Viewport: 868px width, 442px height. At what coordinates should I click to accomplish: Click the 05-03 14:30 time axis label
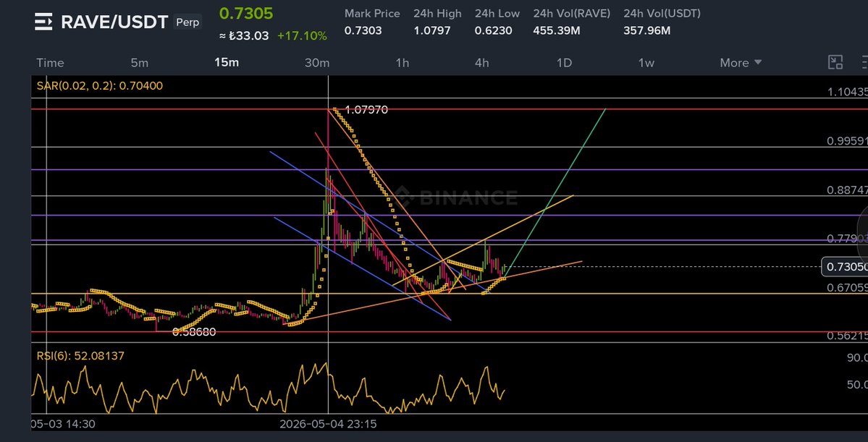click(62, 425)
